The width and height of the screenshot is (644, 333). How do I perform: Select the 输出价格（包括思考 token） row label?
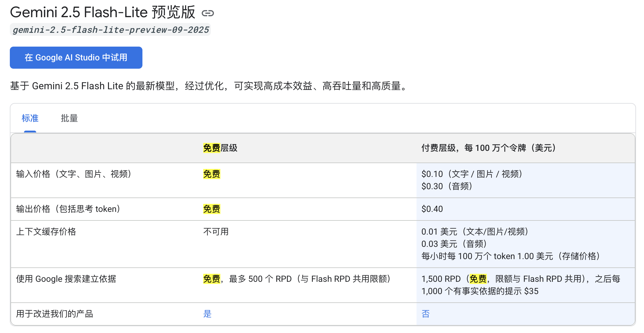(x=68, y=209)
